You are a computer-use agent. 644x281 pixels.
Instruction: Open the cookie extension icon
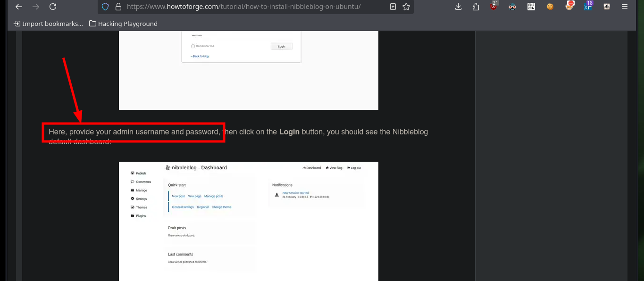[550, 7]
